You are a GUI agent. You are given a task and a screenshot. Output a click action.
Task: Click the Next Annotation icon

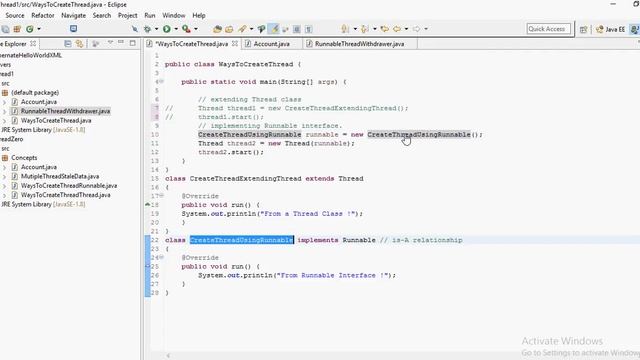click(345, 29)
